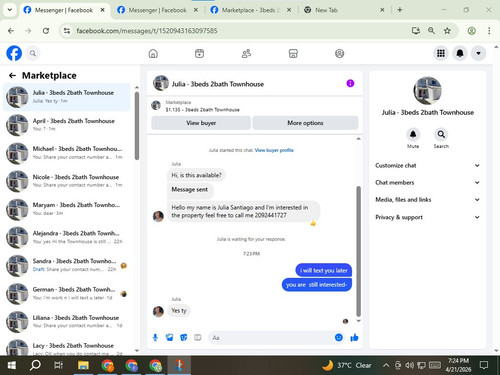Click the 'you are still interested-' message
Viewport: 500px width, 375px height.
click(317, 285)
